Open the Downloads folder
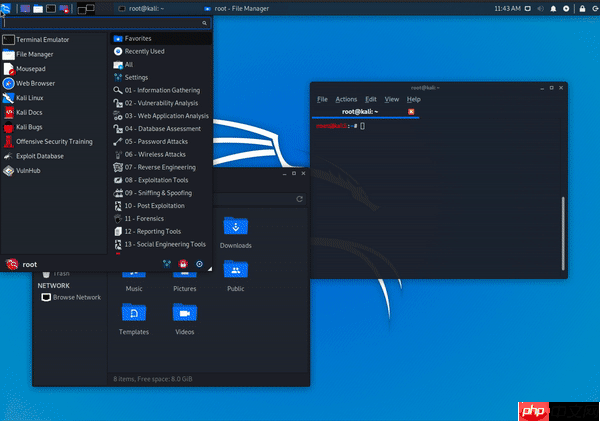600x421 pixels. click(236, 233)
